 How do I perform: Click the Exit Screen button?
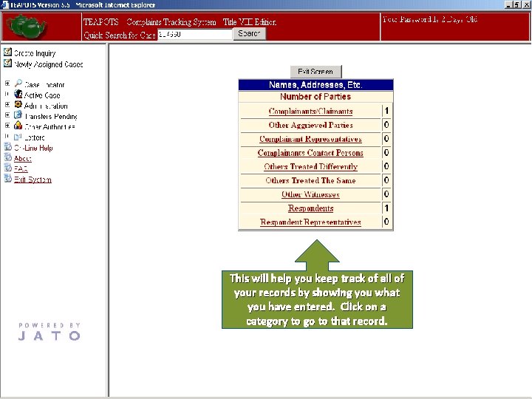[x=316, y=72]
